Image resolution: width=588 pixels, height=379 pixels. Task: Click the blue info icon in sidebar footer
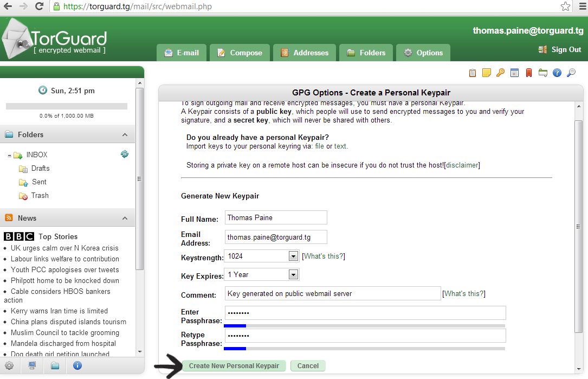77,365
